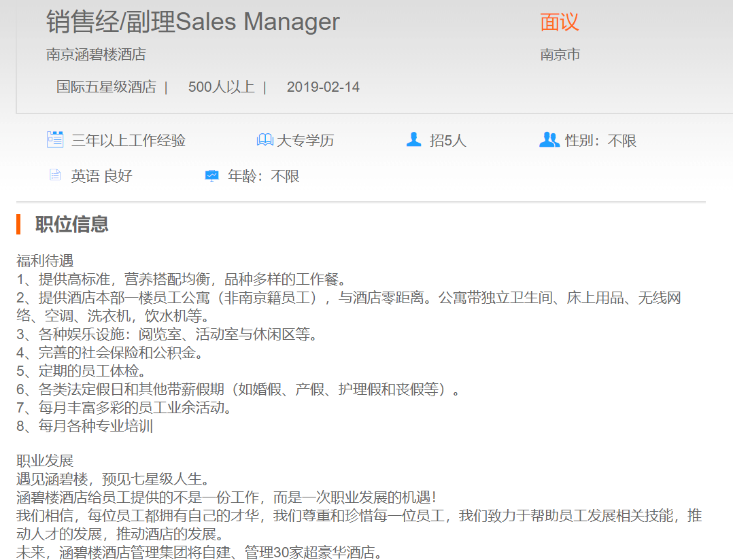Screen dimensions: 733x560
Task: Click the 三年以上工作经验 requirement text
Action: tap(129, 141)
